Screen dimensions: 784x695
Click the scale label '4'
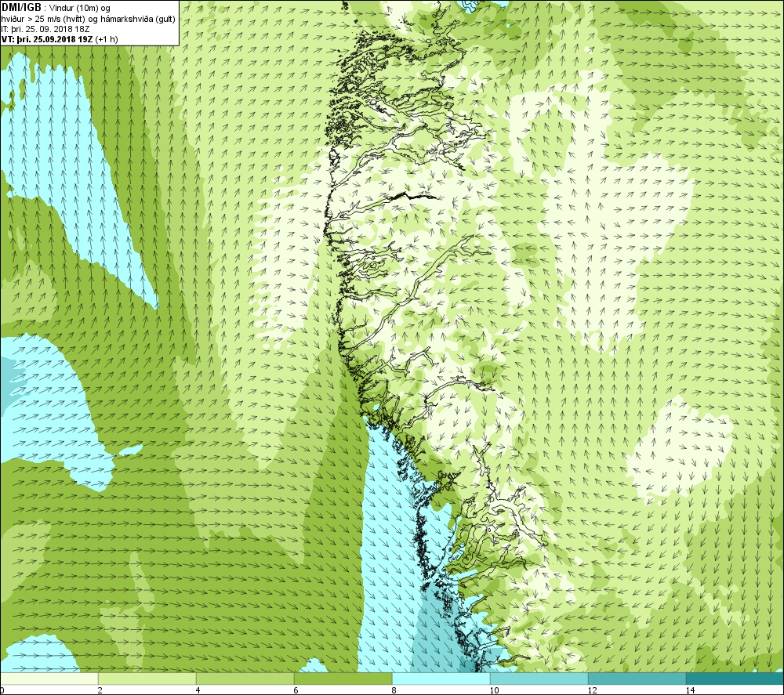198,690
